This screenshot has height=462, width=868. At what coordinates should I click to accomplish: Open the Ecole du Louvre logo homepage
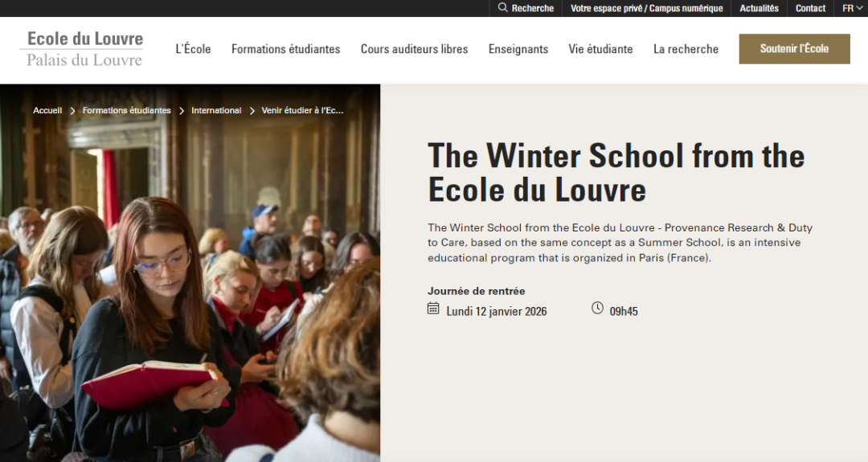click(x=84, y=49)
